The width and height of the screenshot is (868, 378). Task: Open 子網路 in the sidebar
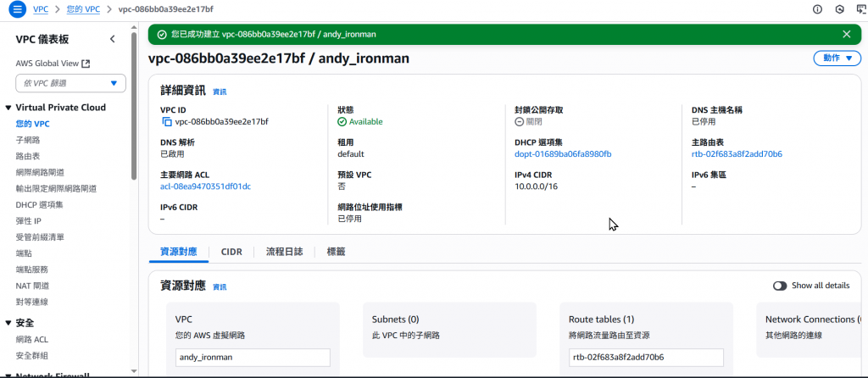(28, 140)
